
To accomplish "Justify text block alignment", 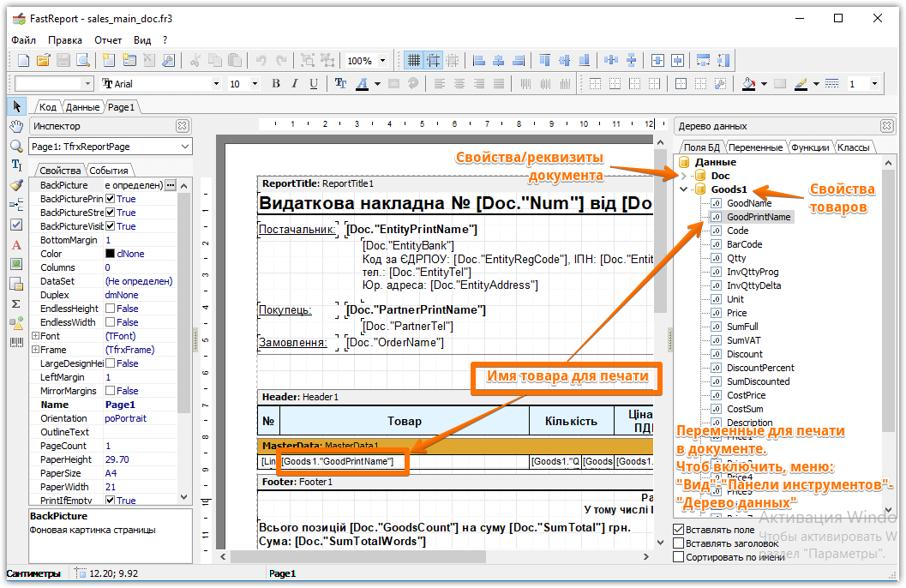I will [x=499, y=84].
